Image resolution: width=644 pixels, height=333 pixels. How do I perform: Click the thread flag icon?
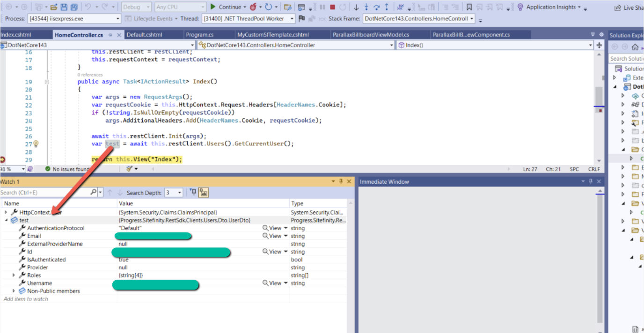coord(301,19)
